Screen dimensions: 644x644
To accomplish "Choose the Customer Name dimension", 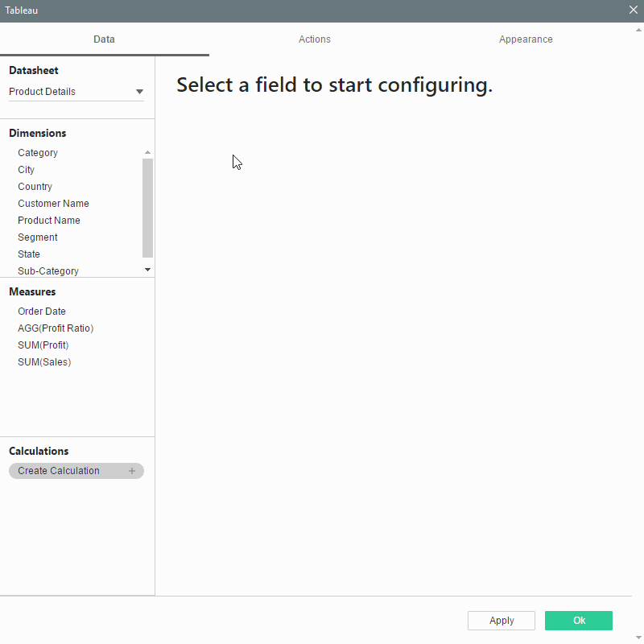I will click(x=53, y=204).
